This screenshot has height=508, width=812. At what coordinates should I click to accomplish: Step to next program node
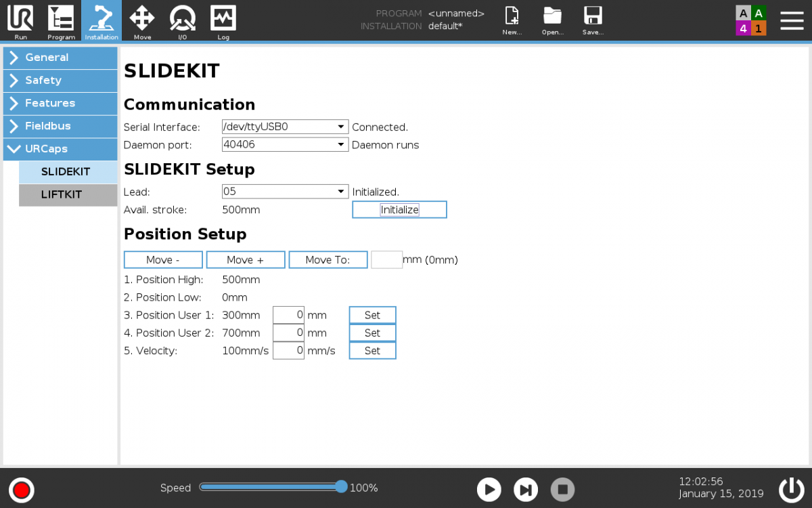point(526,489)
